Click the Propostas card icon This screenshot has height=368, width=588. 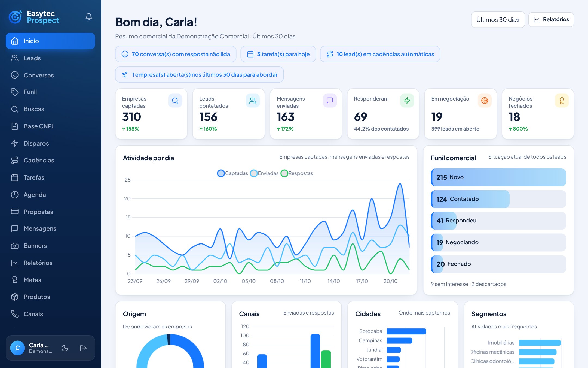click(15, 212)
